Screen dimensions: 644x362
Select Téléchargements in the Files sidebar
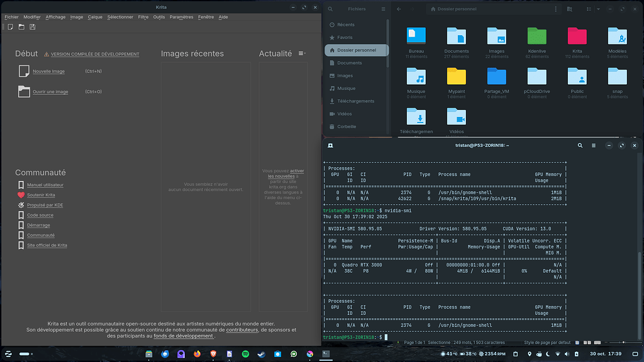(x=355, y=101)
